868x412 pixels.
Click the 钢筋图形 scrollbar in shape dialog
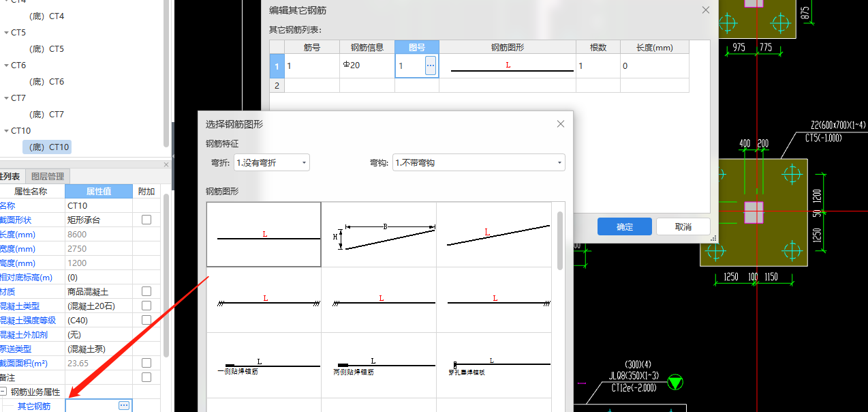tap(560, 240)
